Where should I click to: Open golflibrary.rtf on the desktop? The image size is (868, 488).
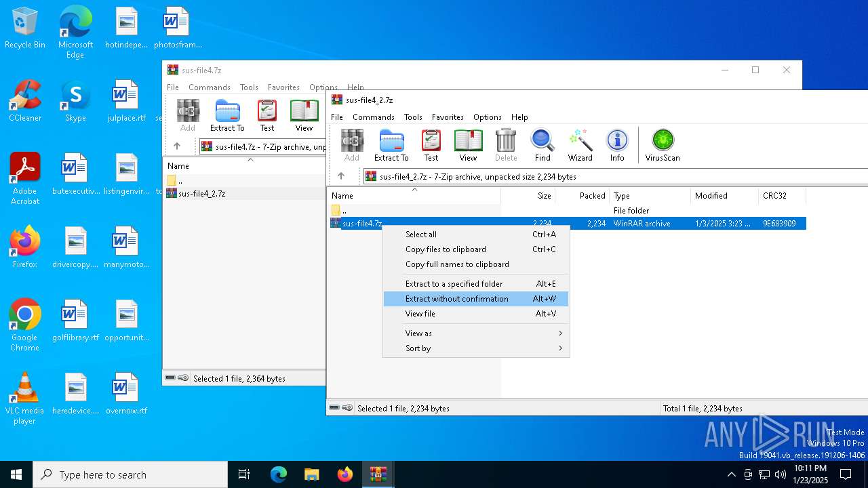point(75,321)
